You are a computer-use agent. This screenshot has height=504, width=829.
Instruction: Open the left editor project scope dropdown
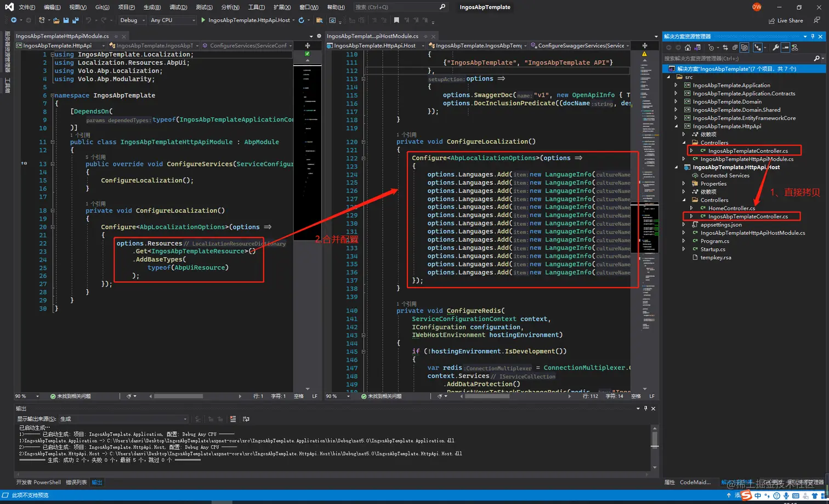pos(61,45)
